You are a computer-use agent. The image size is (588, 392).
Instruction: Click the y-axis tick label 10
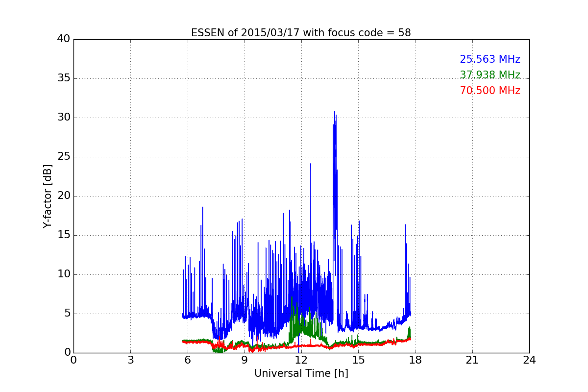64,274
